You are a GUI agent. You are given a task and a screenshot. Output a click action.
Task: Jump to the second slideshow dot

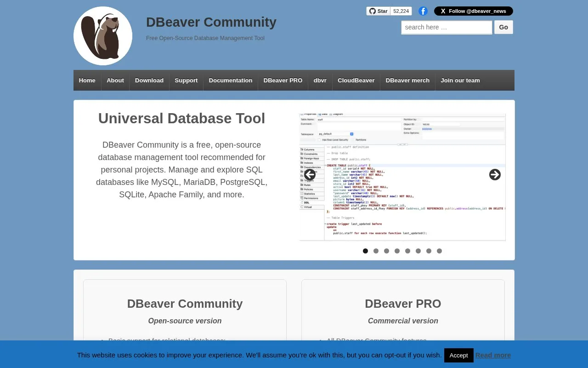tap(376, 251)
